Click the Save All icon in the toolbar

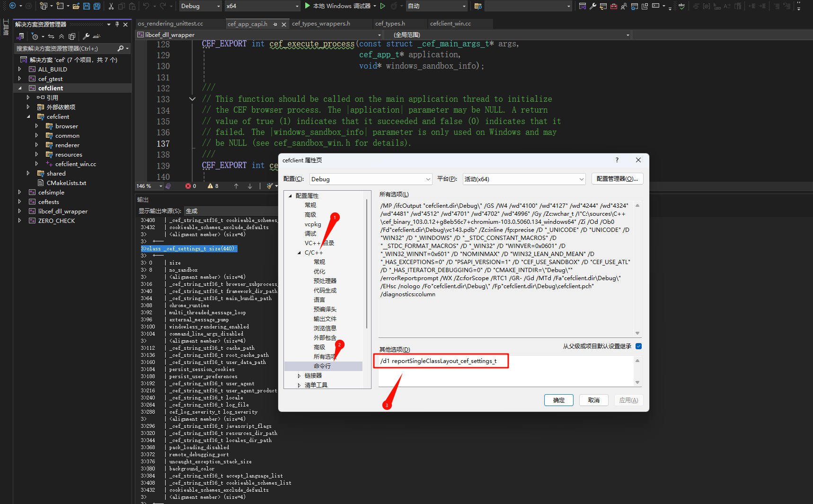(x=97, y=6)
